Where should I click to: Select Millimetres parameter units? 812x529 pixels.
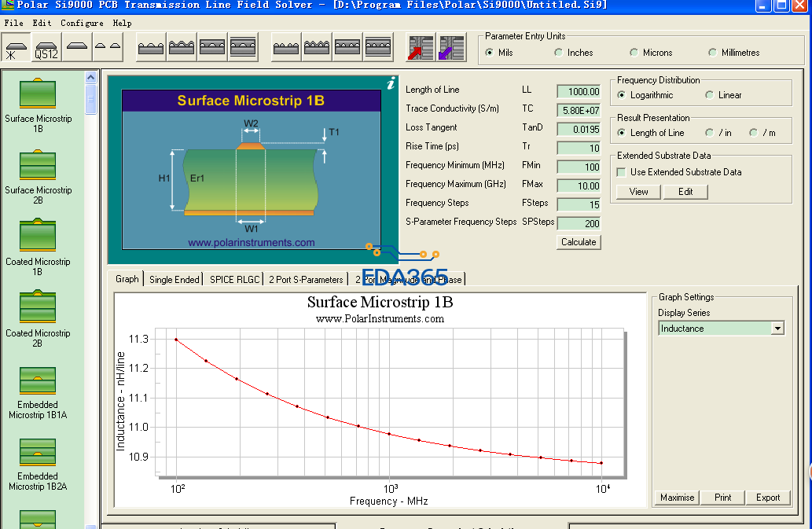pyautogui.click(x=734, y=53)
